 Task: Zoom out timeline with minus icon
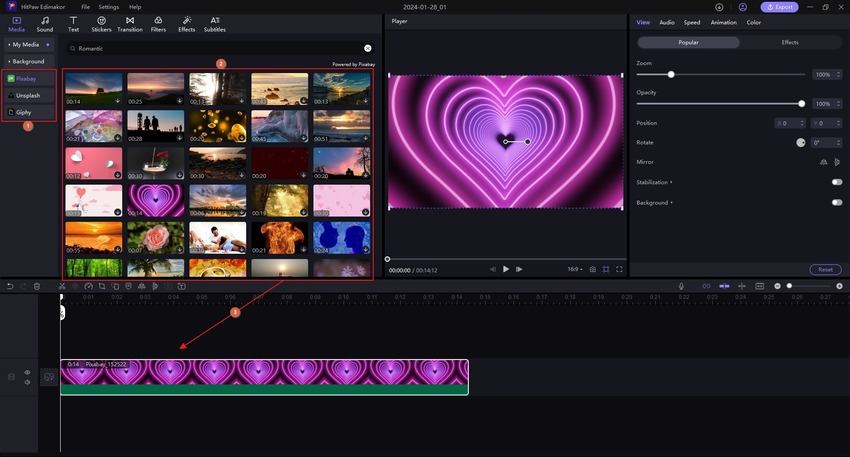click(x=777, y=286)
